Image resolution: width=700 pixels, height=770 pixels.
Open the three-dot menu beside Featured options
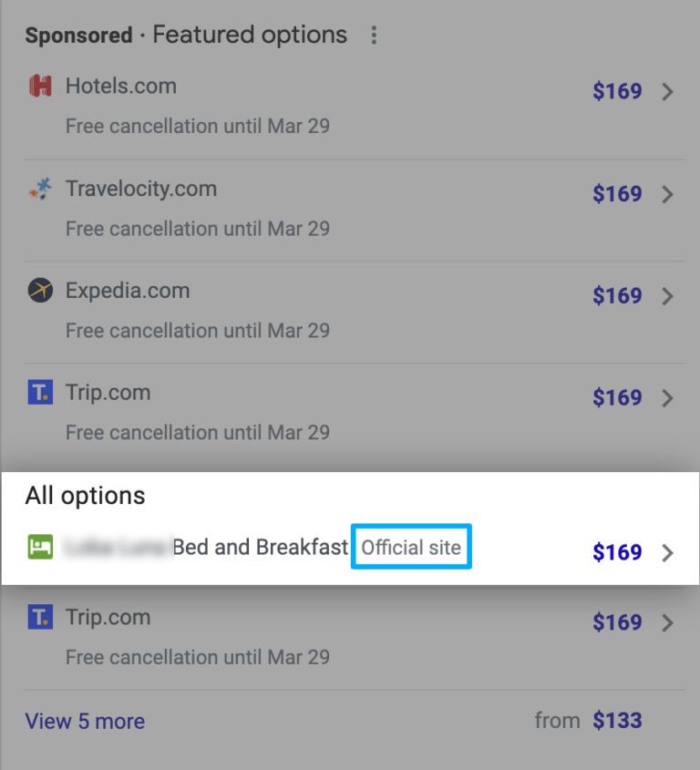click(374, 36)
